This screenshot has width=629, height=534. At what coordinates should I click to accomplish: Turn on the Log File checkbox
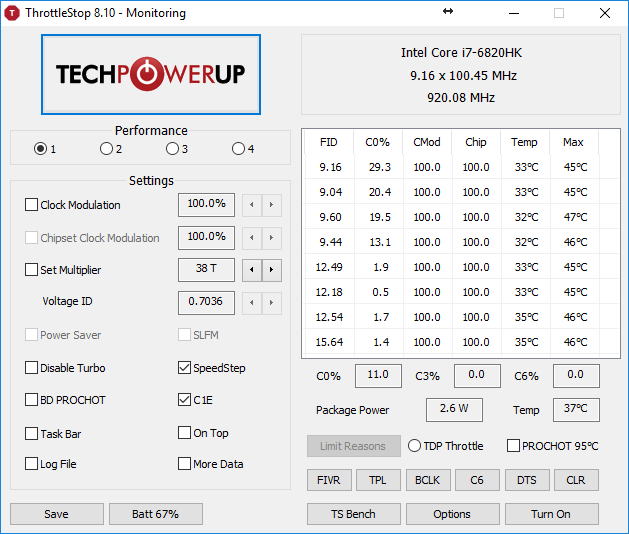click(31, 464)
